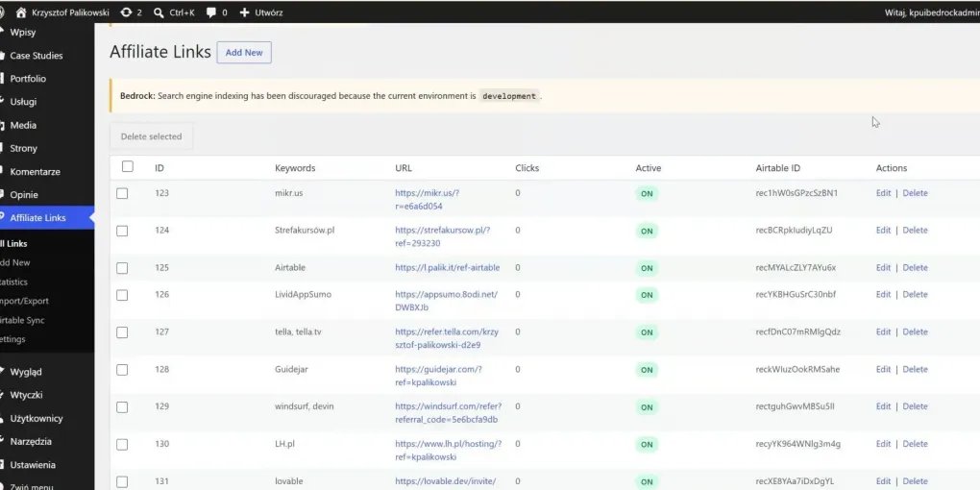The width and height of the screenshot is (980, 490).
Task: Open the Settings submenu item
Action: pos(12,339)
